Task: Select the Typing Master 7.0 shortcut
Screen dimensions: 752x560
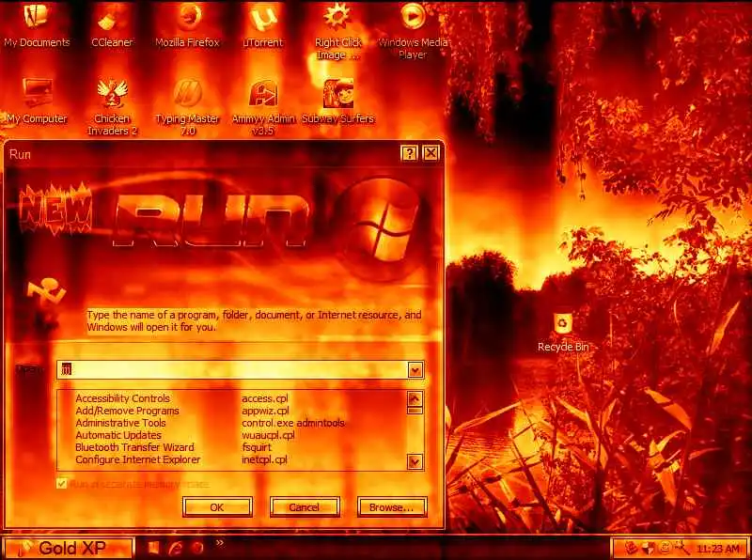Action: click(187, 107)
